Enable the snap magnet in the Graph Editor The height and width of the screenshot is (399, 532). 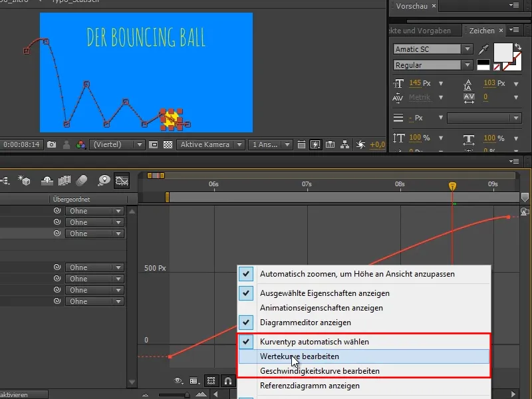pos(227,380)
